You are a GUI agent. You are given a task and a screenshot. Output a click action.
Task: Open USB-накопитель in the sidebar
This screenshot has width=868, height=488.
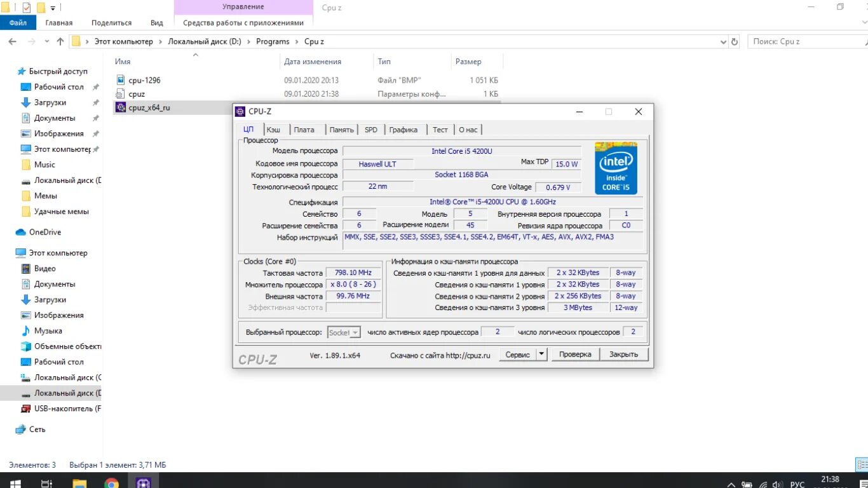click(x=67, y=409)
